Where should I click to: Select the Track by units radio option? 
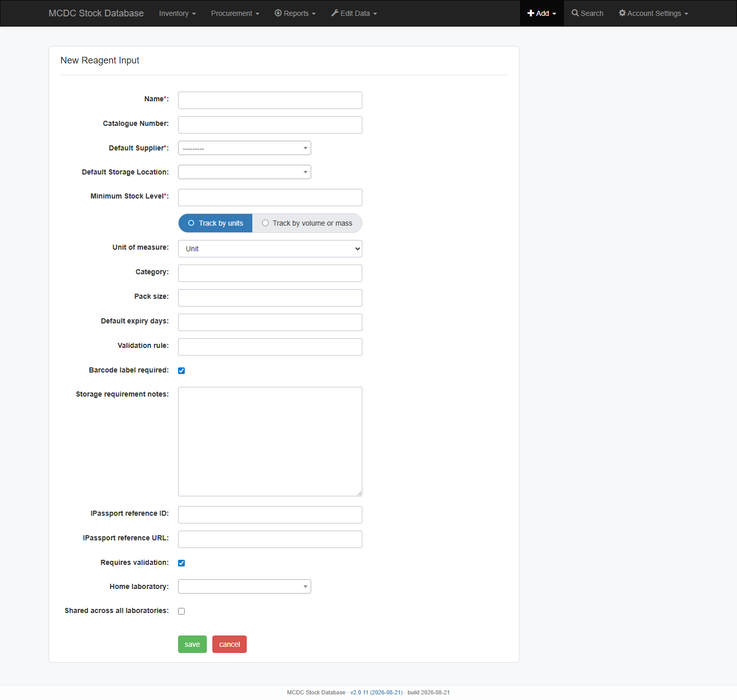point(215,223)
